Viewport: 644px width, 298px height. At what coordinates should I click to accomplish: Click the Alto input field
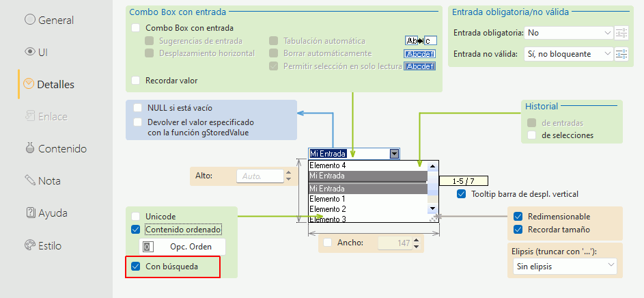pyautogui.click(x=260, y=176)
